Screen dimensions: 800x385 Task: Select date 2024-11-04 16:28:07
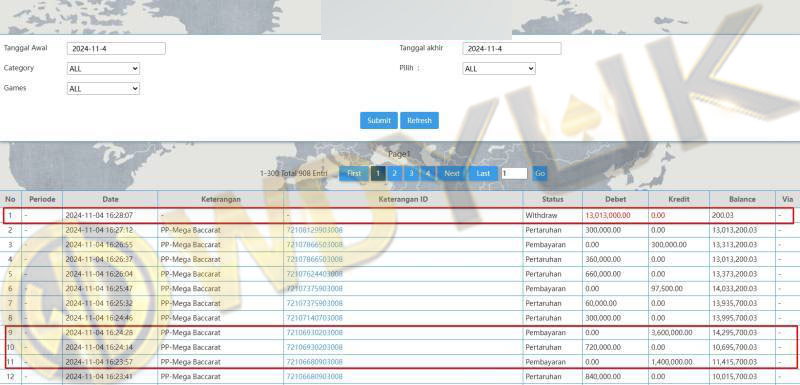pos(99,216)
